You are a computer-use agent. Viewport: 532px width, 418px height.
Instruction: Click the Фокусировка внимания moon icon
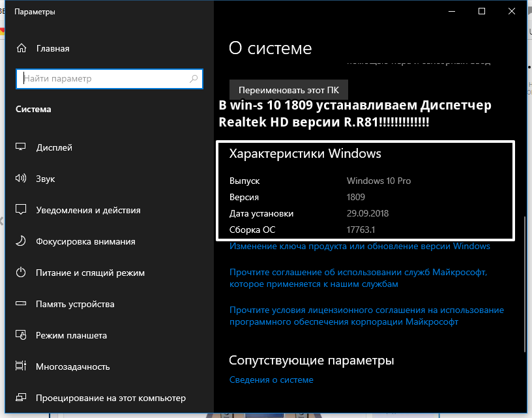(21, 241)
